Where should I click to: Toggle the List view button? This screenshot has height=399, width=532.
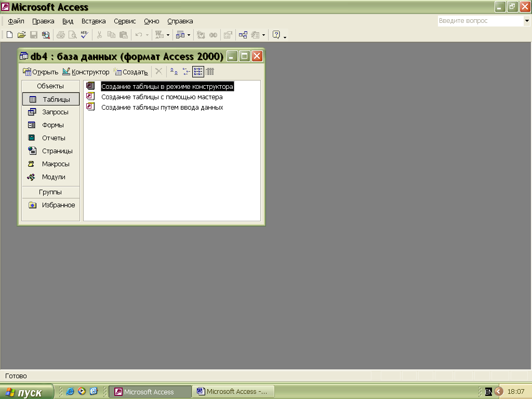(x=198, y=72)
